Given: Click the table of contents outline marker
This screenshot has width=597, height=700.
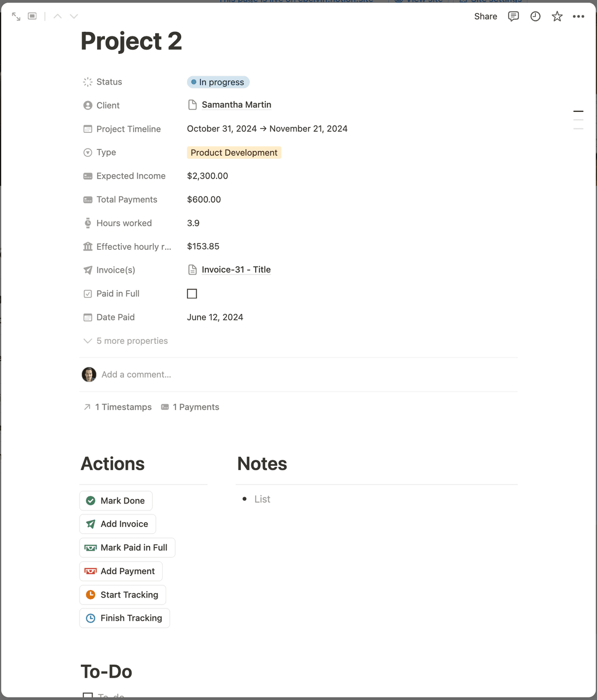Looking at the screenshot, I should 578,120.
